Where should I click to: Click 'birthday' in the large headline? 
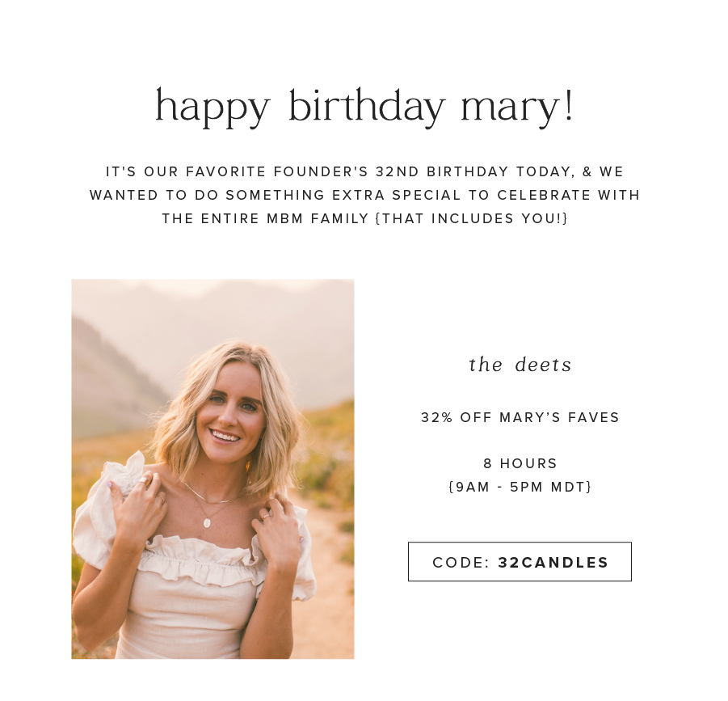368,108
